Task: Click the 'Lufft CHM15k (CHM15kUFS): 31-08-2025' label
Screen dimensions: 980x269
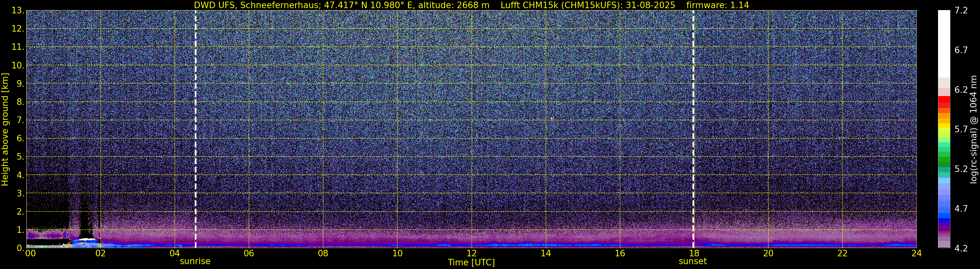Action: point(588,5)
